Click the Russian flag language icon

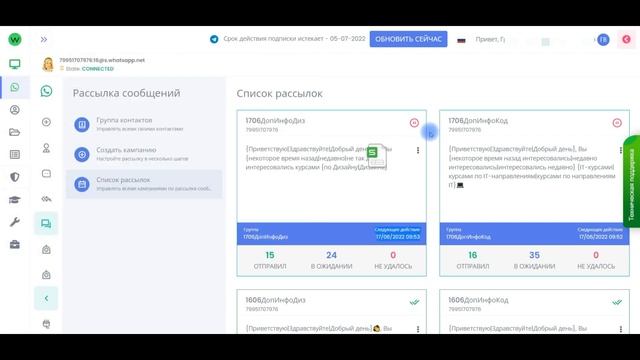(461, 40)
